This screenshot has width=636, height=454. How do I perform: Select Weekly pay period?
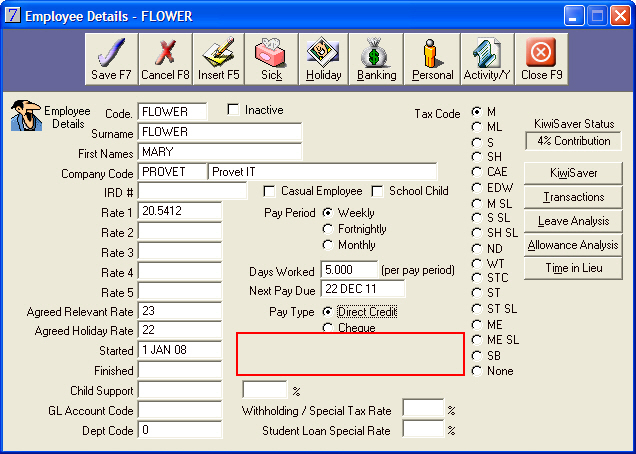(327, 213)
